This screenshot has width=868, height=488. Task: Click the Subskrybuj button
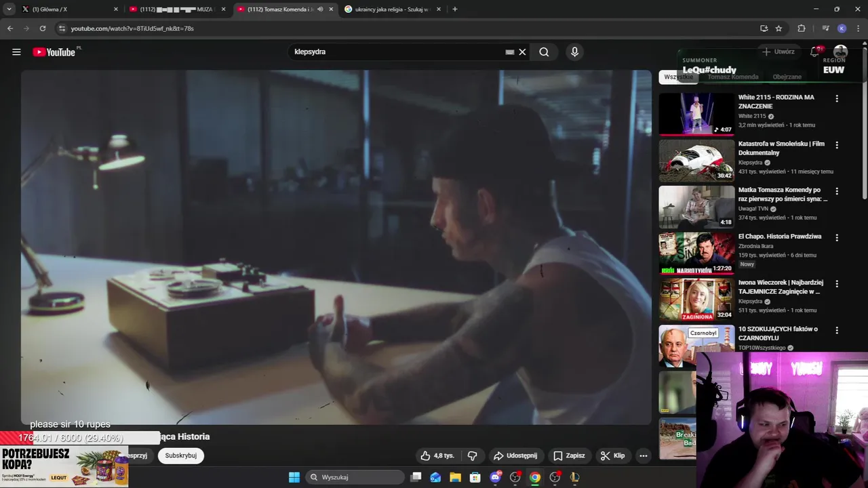[x=181, y=455]
